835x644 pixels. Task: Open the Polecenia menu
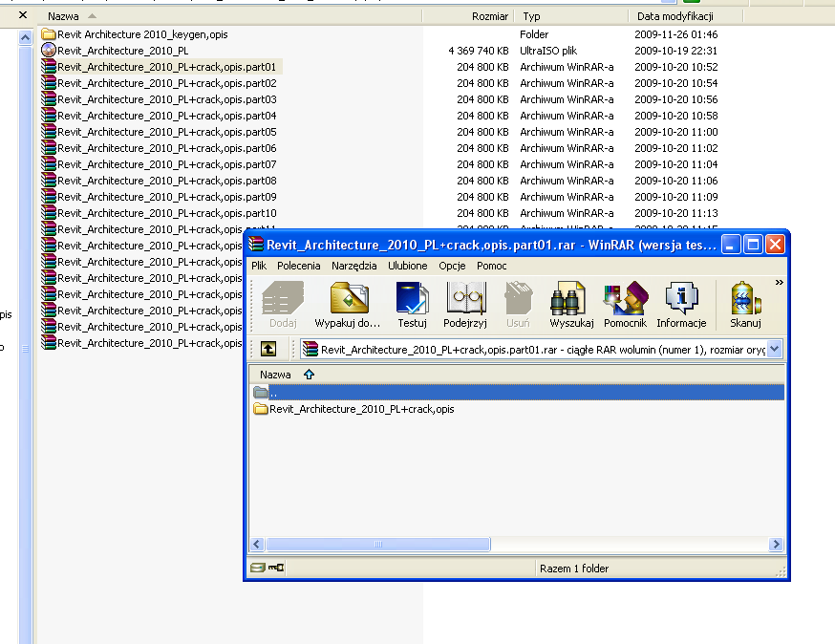pyautogui.click(x=299, y=266)
